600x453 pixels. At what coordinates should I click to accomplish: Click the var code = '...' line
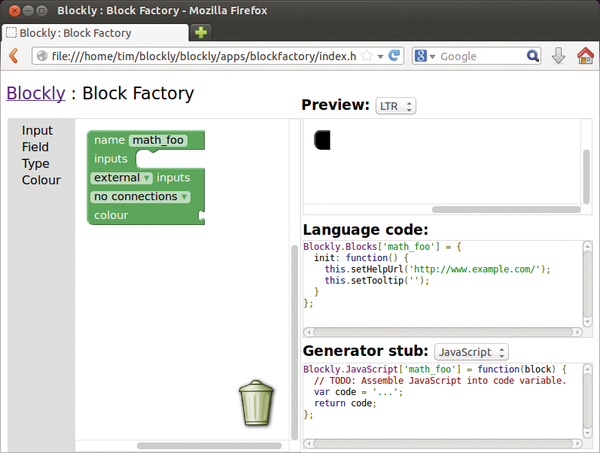click(x=359, y=392)
